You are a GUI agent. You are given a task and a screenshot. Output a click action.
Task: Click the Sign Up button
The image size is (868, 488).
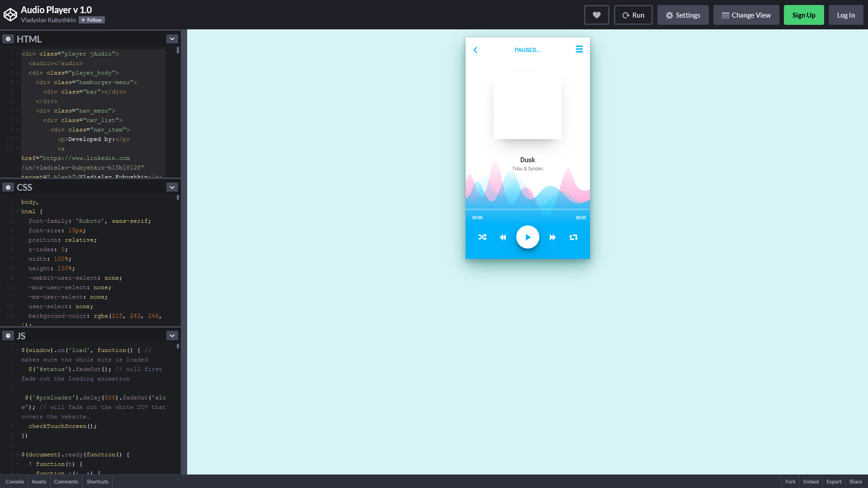coord(803,15)
